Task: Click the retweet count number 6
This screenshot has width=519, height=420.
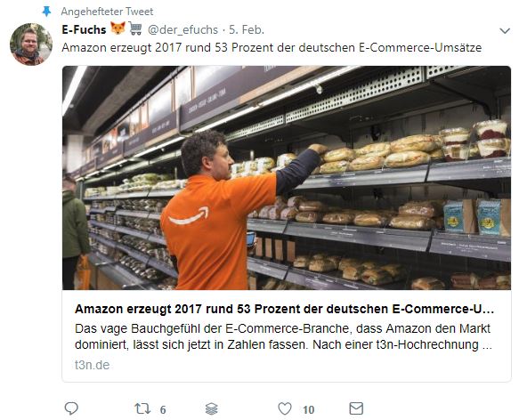Action: click(163, 409)
